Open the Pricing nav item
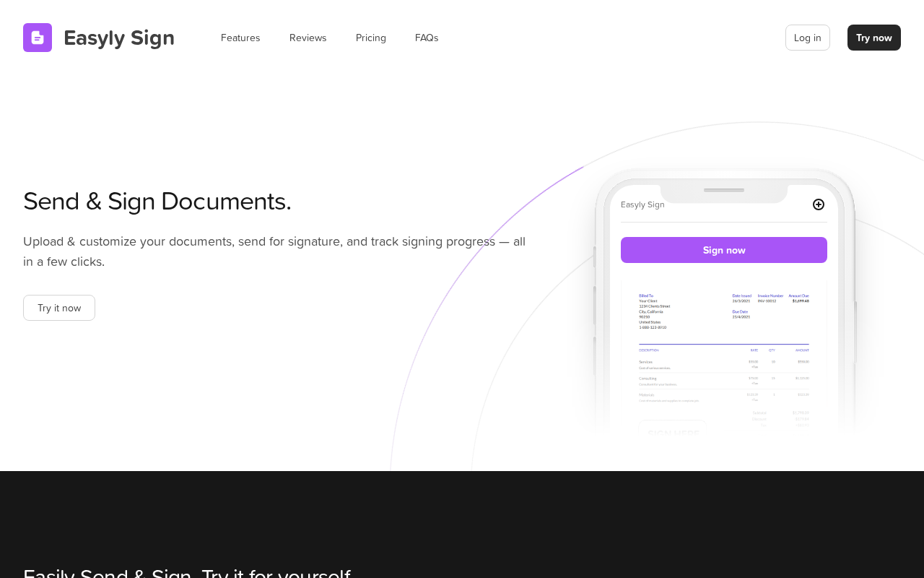This screenshot has height=578, width=924. click(371, 38)
